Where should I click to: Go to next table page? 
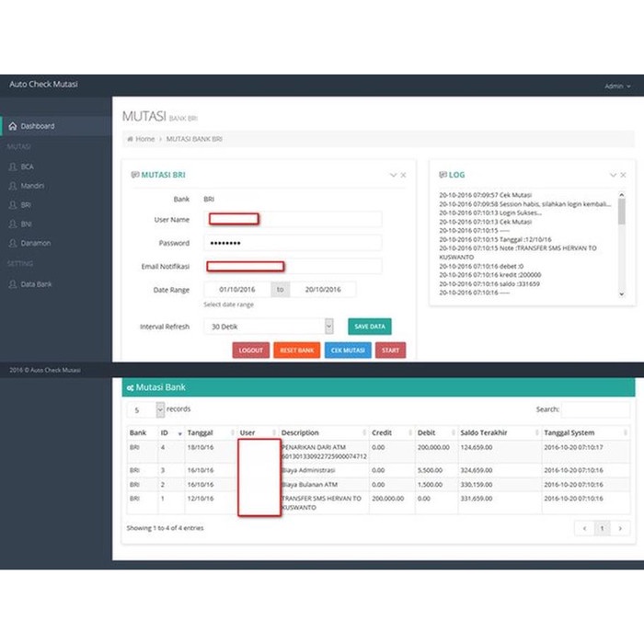point(620,529)
